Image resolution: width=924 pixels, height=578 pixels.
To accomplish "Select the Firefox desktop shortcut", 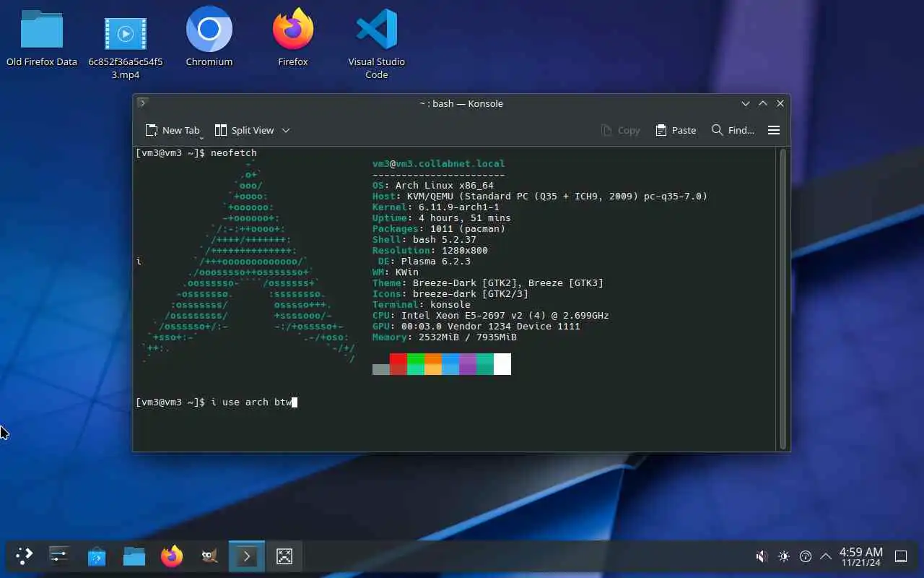I will [293, 38].
